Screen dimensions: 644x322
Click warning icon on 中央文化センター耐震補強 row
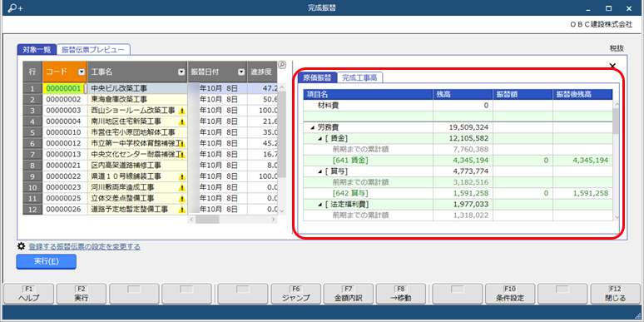(182, 155)
